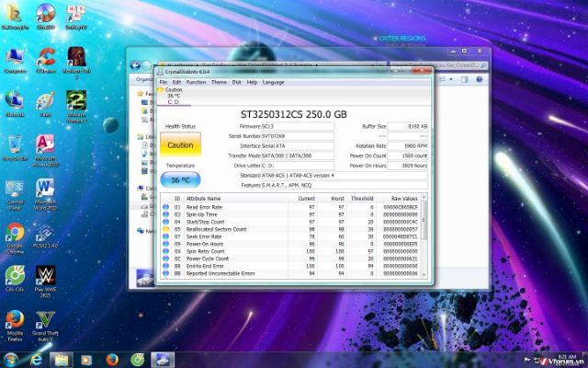Open Windows Explorer from the taskbar
Image resolution: width=588 pixels, height=368 pixels.
62,360
